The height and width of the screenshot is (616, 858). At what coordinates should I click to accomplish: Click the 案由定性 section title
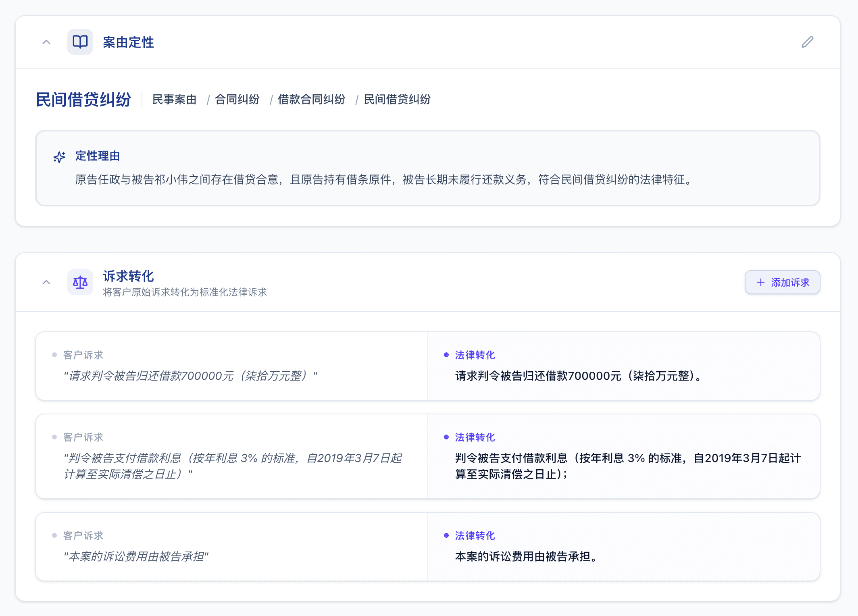click(128, 42)
